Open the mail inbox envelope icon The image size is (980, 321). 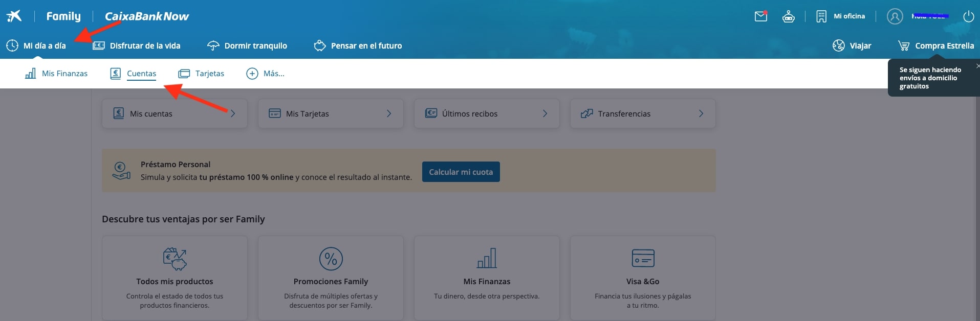761,16
